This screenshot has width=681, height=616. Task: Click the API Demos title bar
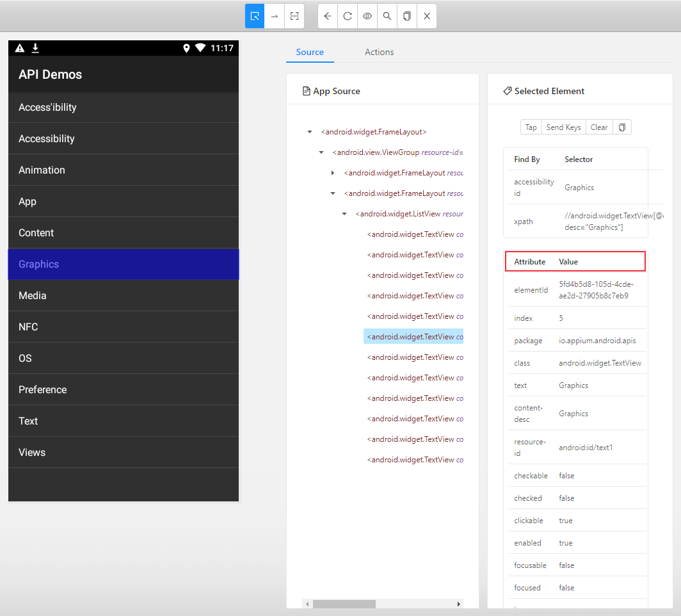[124, 74]
